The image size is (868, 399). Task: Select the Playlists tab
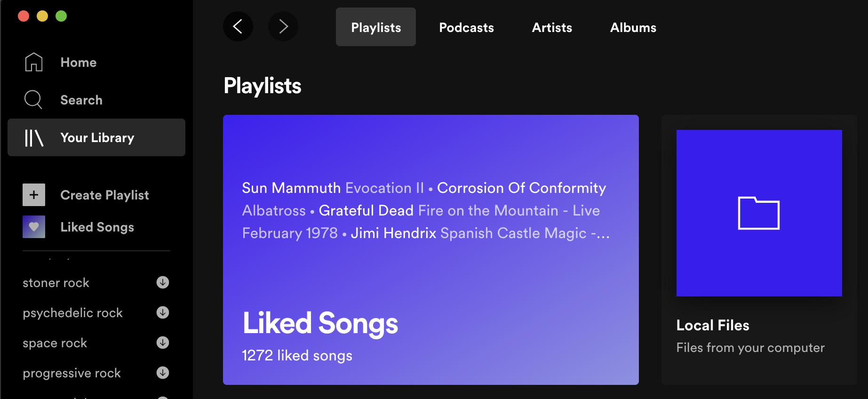click(376, 27)
